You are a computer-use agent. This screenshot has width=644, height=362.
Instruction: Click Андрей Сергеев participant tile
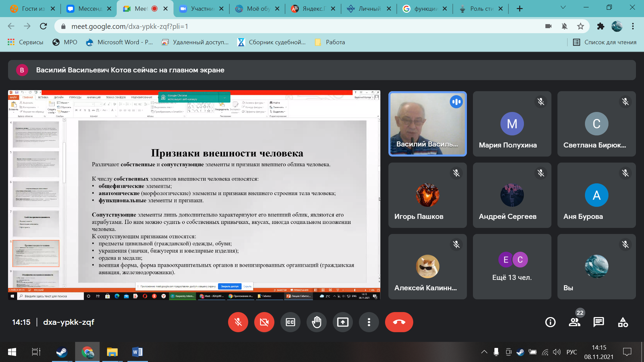pos(512,195)
